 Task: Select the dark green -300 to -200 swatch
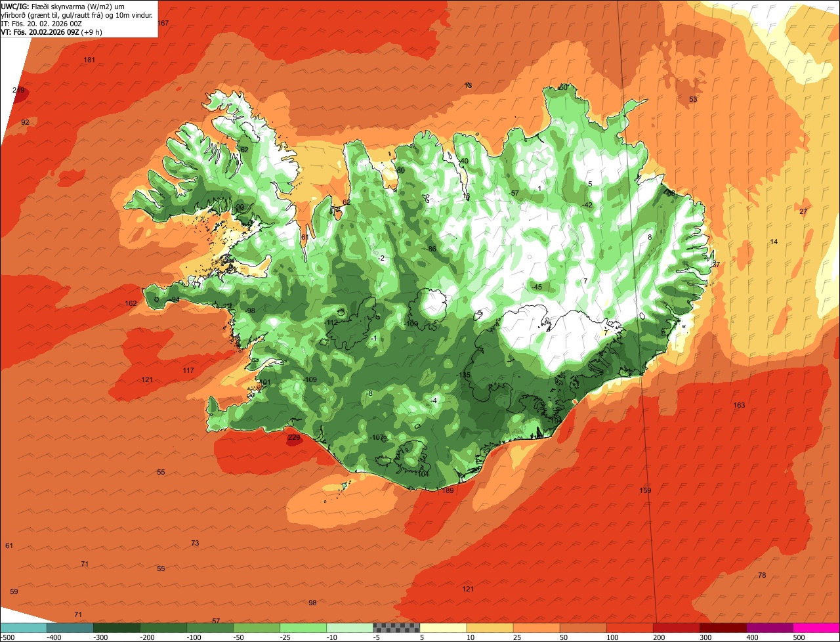click(116, 628)
